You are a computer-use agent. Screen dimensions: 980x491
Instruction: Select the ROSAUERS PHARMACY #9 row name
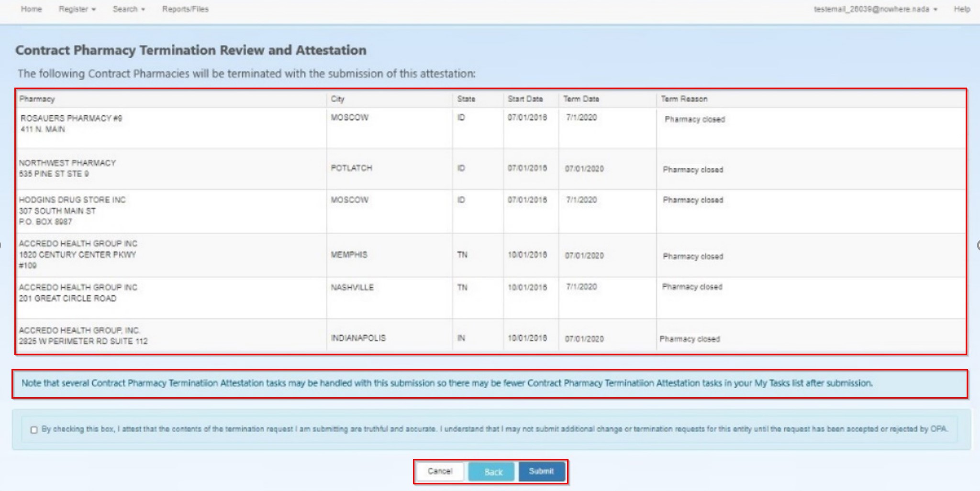[x=71, y=118]
